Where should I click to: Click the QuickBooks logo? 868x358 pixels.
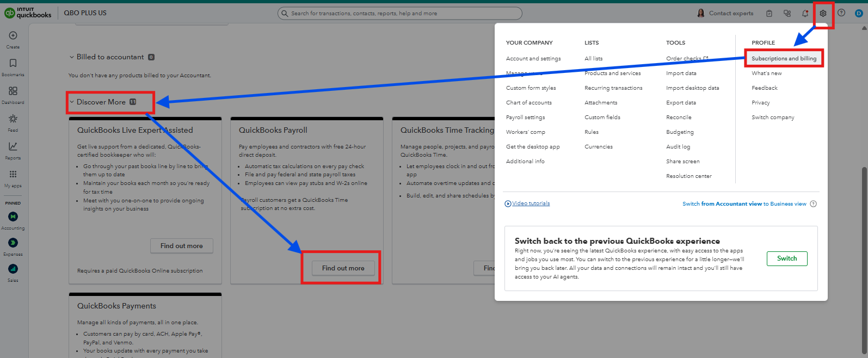(28, 13)
